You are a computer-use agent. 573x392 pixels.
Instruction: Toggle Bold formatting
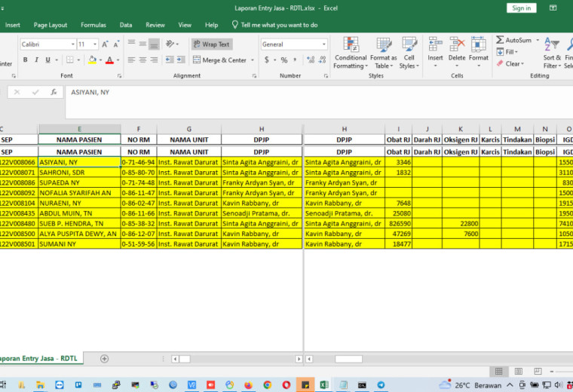tap(25, 60)
